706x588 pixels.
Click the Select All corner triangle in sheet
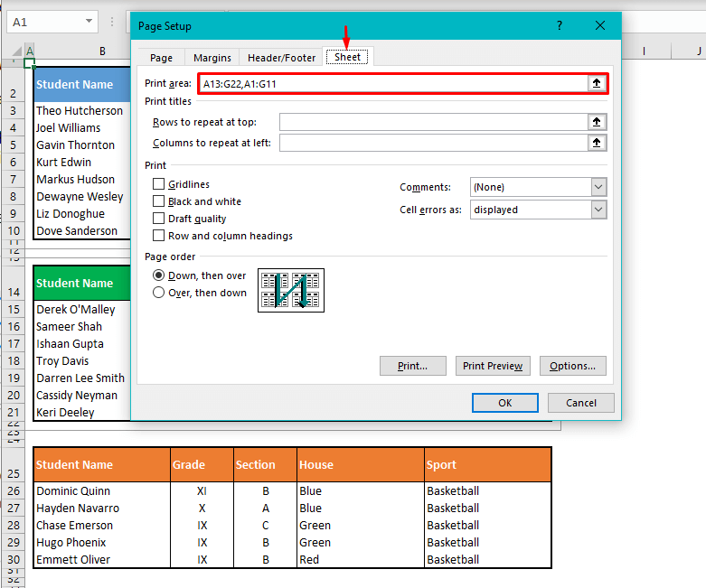click(16, 51)
